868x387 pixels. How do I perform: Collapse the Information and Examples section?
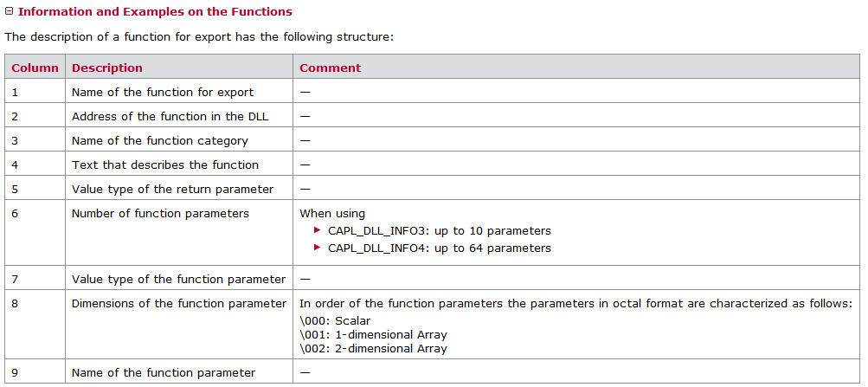[10, 12]
